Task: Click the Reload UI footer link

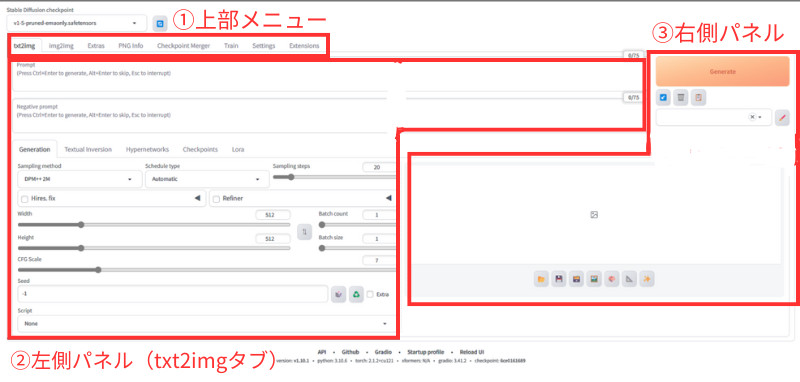Action: click(x=471, y=352)
